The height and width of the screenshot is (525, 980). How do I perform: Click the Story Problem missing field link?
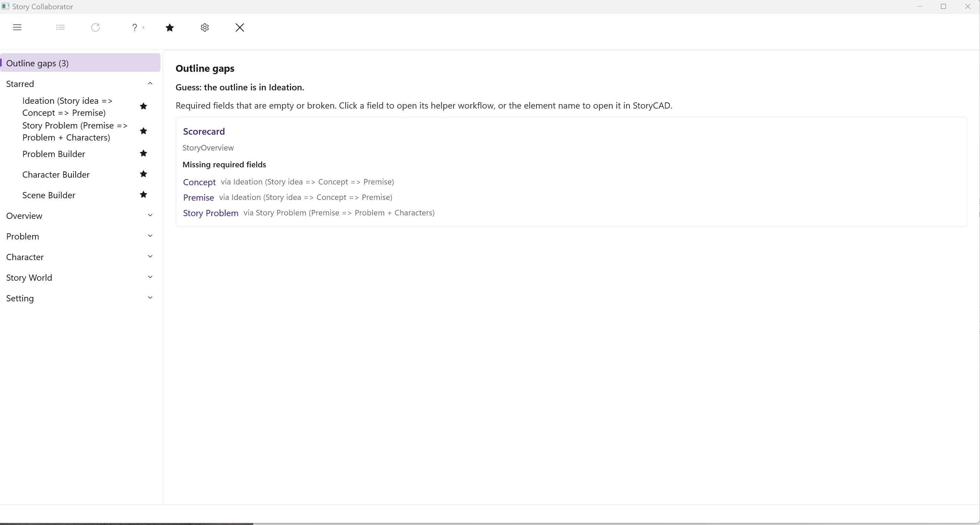click(x=211, y=213)
